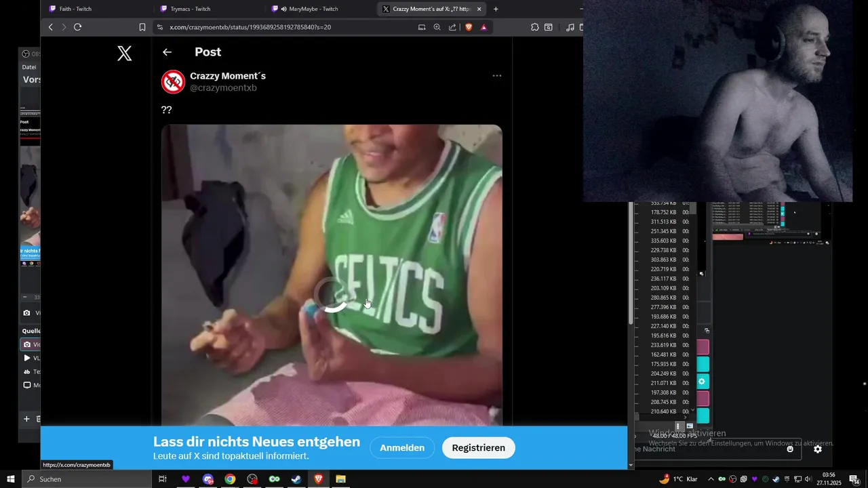Click the 311.513 KB row

pos(663,222)
